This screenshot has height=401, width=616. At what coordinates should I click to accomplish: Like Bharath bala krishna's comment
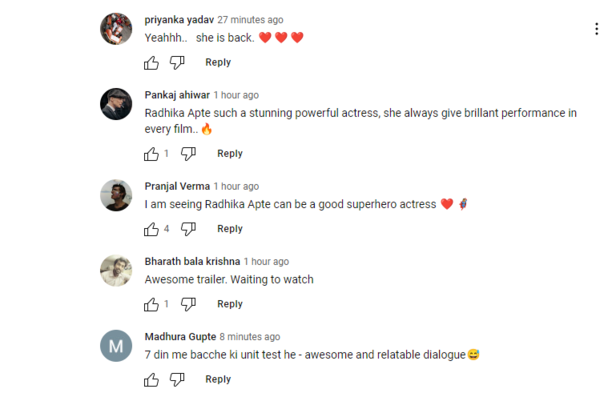pos(151,304)
